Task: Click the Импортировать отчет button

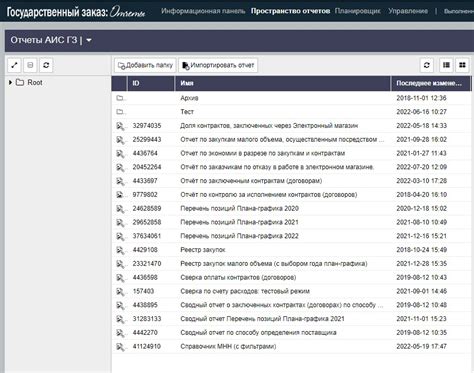Action: [218, 65]
